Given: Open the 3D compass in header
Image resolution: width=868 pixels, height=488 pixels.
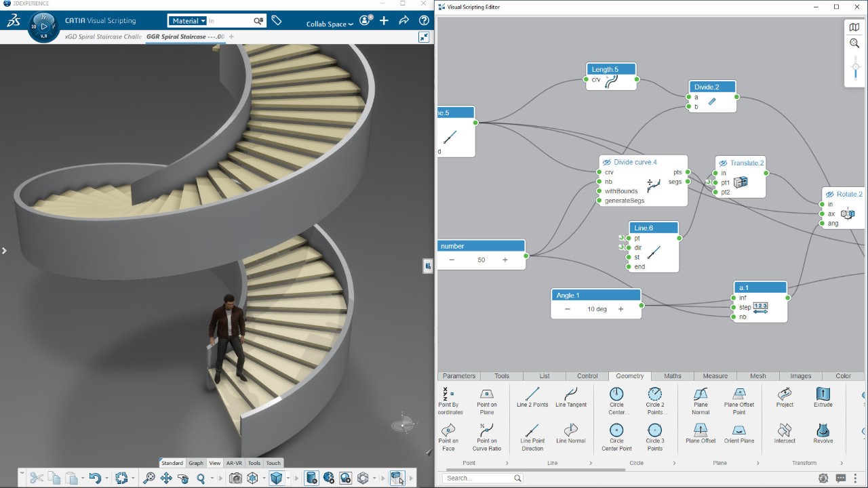Looking at the screenshot, I should point(43,26).
